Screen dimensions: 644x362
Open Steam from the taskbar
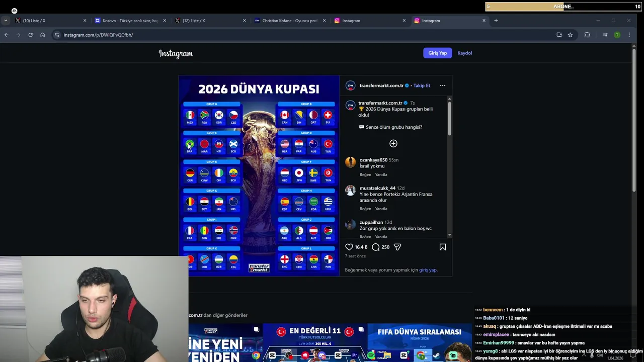pyautogui.click(x=437, y=355)
